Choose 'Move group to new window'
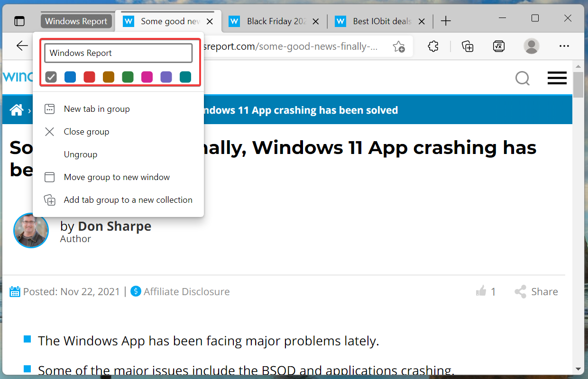The height and width of the screenshot is (379, 588). [119, 177]
